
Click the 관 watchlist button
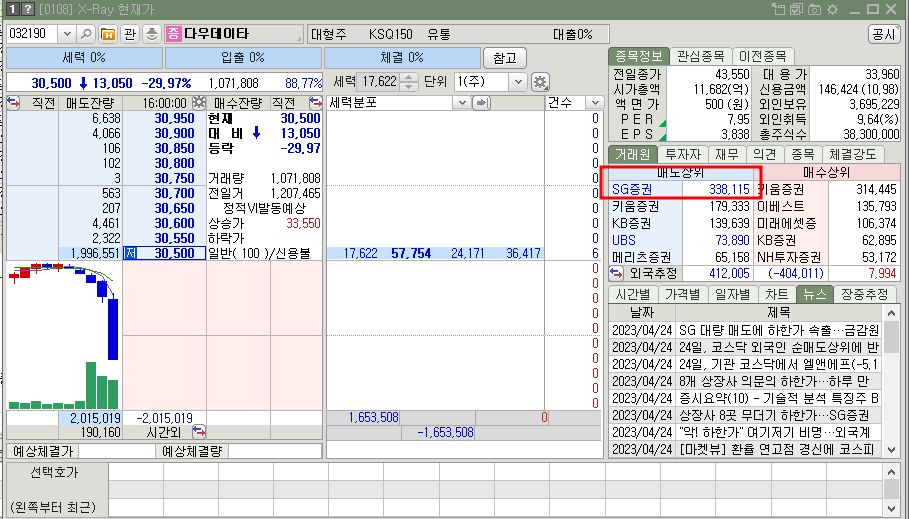[130, 34]
